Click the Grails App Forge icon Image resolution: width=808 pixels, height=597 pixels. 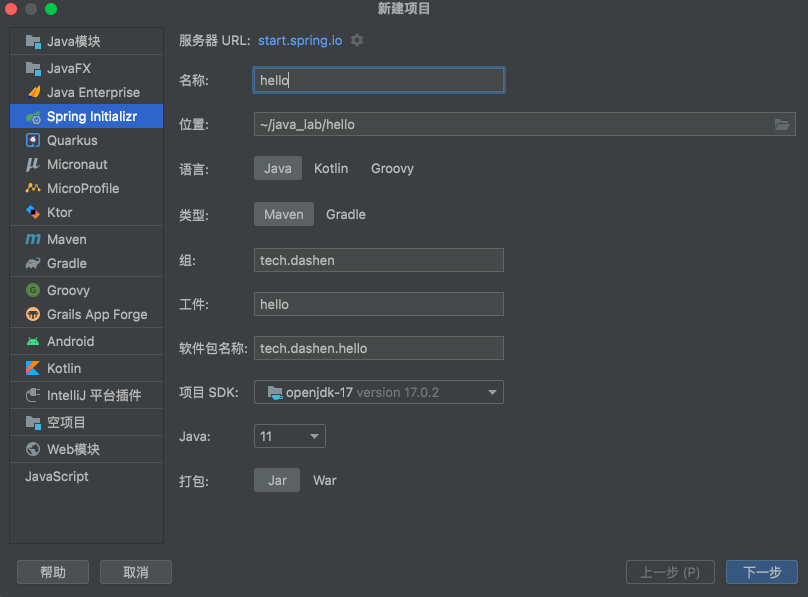(33, 314)
